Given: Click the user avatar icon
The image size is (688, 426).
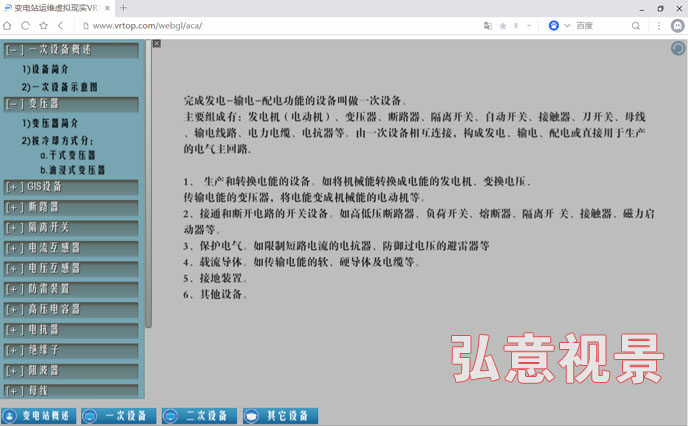Looking at the screenshot, I should click(678, 26).
